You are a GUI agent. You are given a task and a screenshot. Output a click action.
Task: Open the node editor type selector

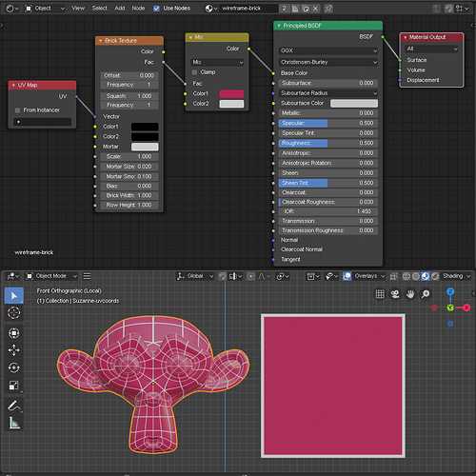pyautogui.click(x=12, y=9)
